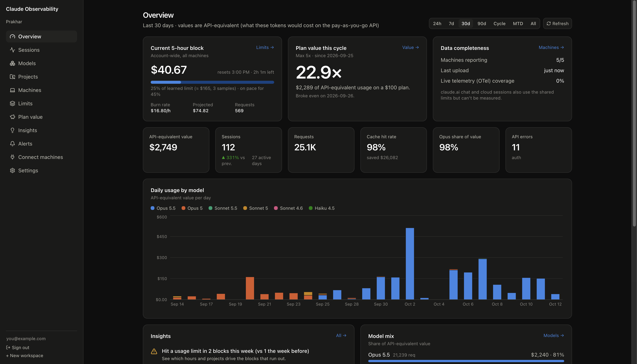Click the warning triangle beside usage limit insight
The height and width of the screenshot is (364, 637).
(154, 351)
